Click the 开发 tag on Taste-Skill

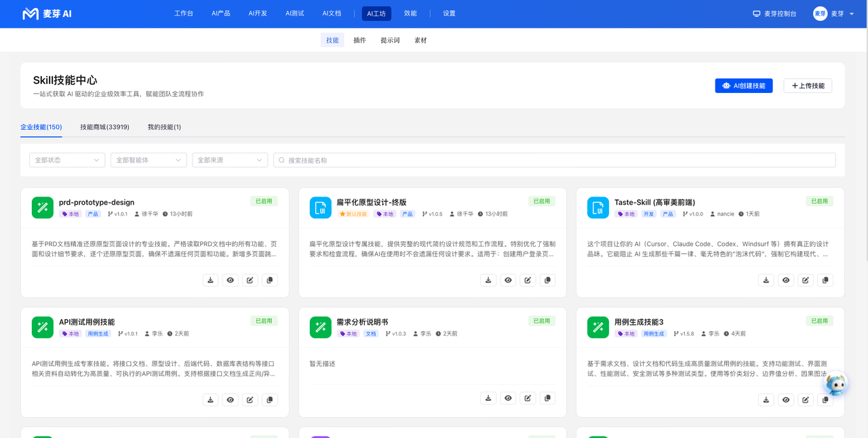(649, 214)
